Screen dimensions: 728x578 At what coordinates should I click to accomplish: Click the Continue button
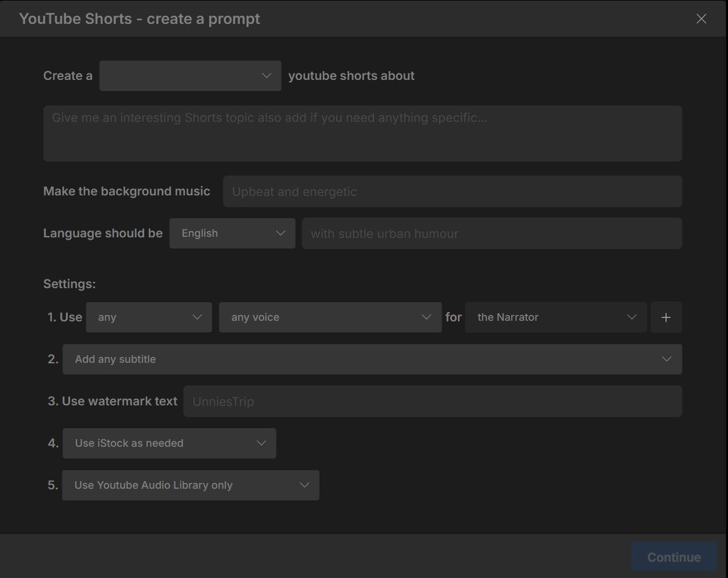pos(674,557)
